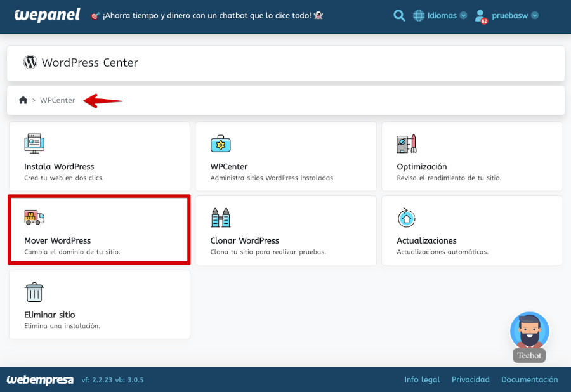Open the Documentación footer link

530,379
